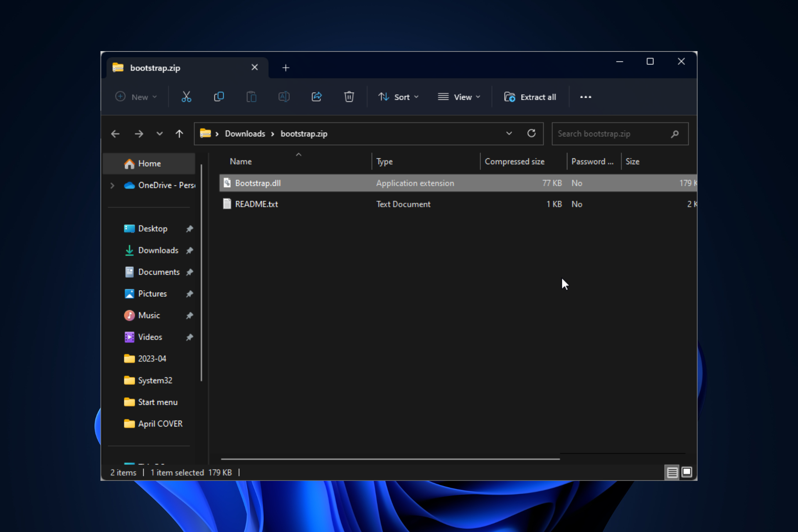Screen dimensions: 798x532
Task: Open Desktop in the sidebar
Action: pyautogui.click(x=145, y=229)
